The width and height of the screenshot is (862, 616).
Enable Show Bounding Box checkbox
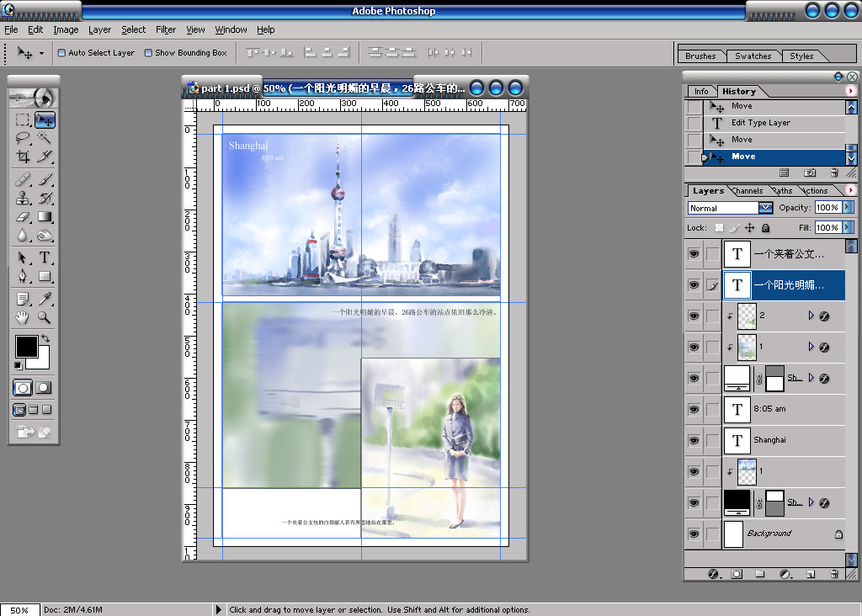tap(148, 53)
